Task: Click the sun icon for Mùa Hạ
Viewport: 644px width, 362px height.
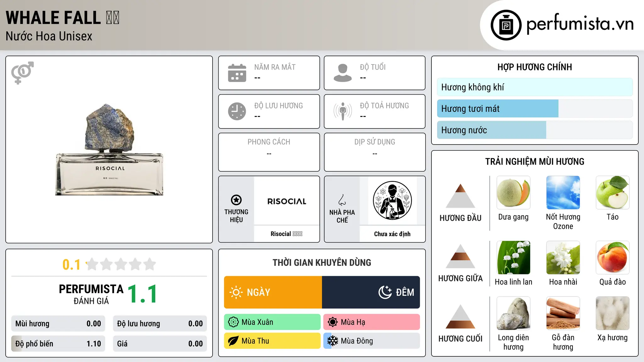Action: pyautogui.click(x=333, y=322)
